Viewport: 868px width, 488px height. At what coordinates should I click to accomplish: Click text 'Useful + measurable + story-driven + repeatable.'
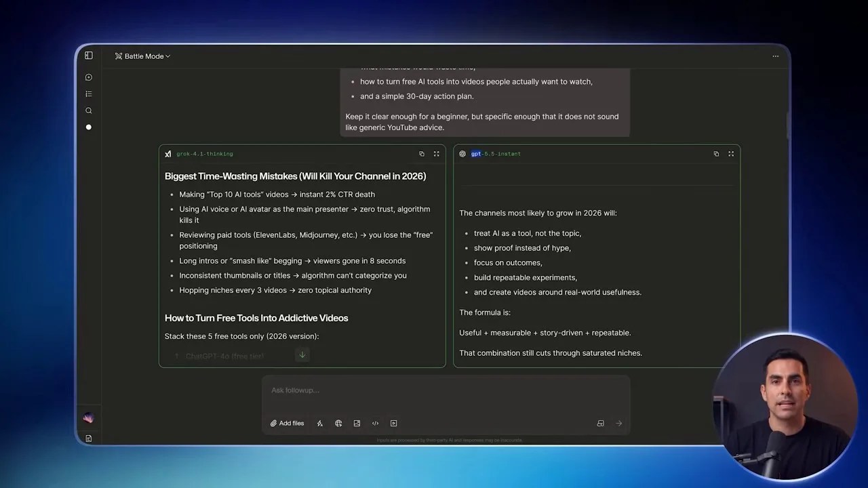click(x=545, y=333)
